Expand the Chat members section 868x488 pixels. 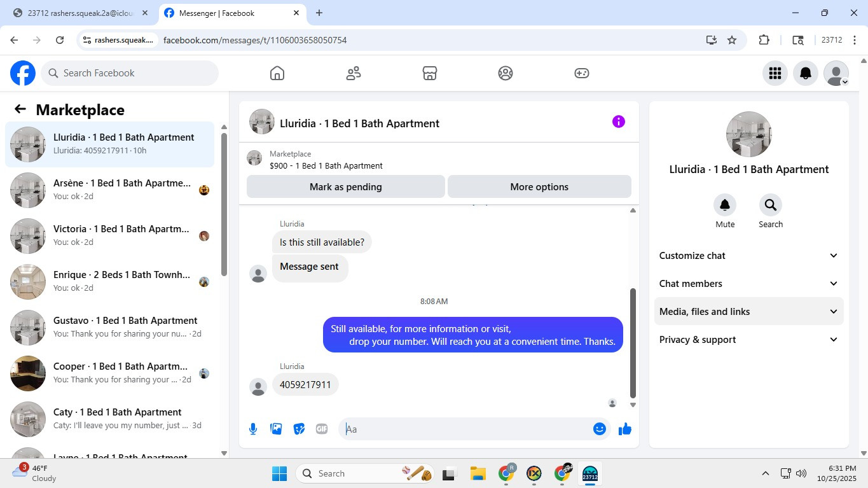pyautogui.click(x=749, y=284)
